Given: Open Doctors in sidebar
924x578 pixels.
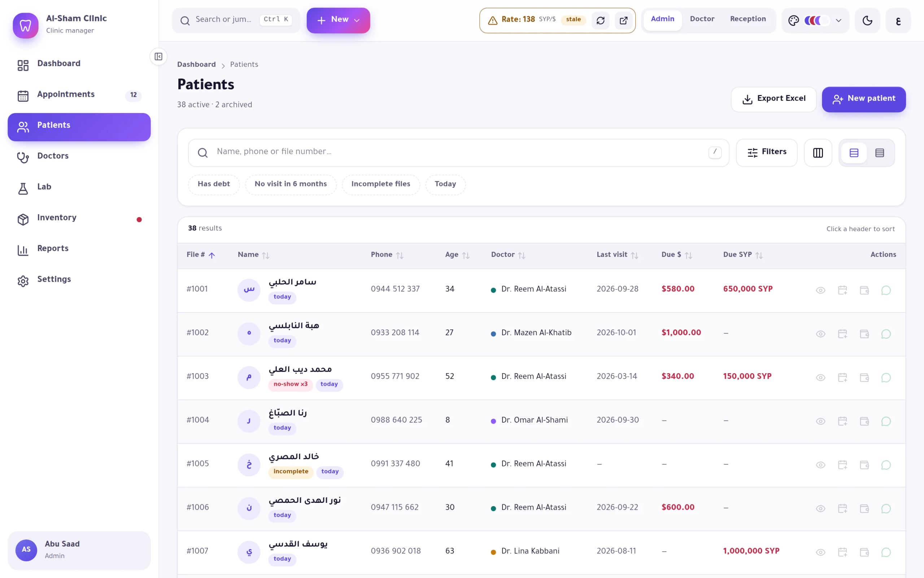Looking at the screenshot, I should point(79,158).
